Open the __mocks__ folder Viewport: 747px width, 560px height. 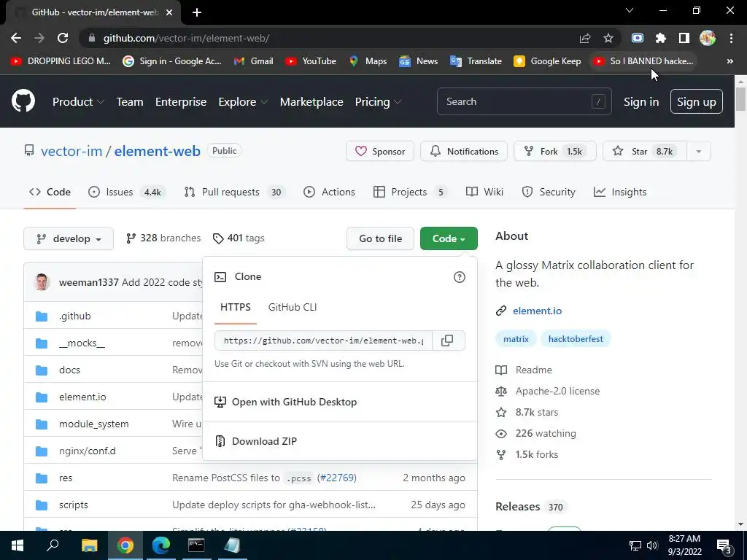82,343
